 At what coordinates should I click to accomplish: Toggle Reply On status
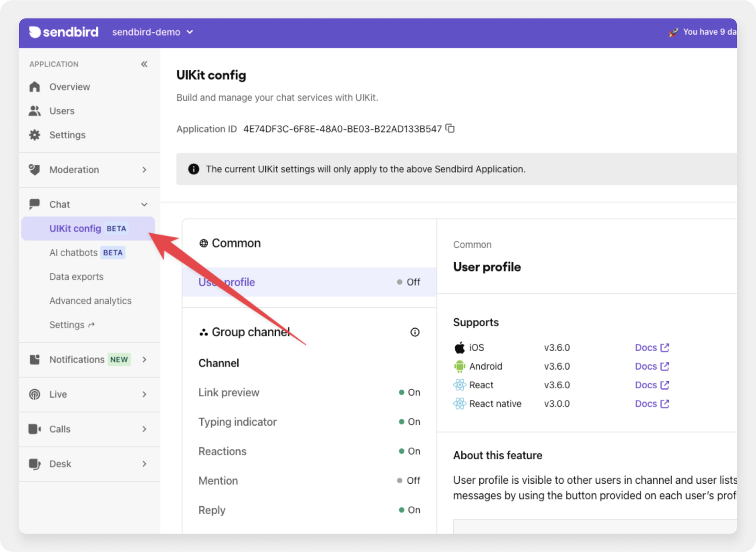409,510
